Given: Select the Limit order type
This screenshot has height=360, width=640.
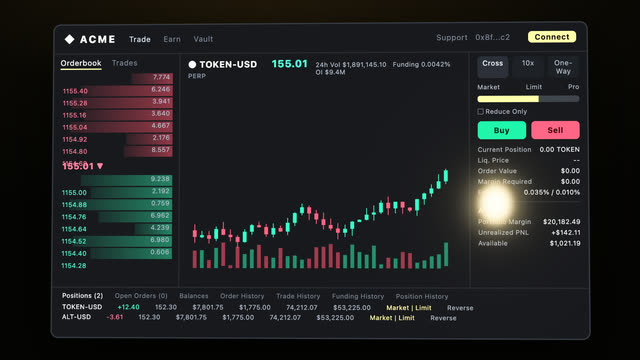Looking at the screenshot, I should [534, 87].
